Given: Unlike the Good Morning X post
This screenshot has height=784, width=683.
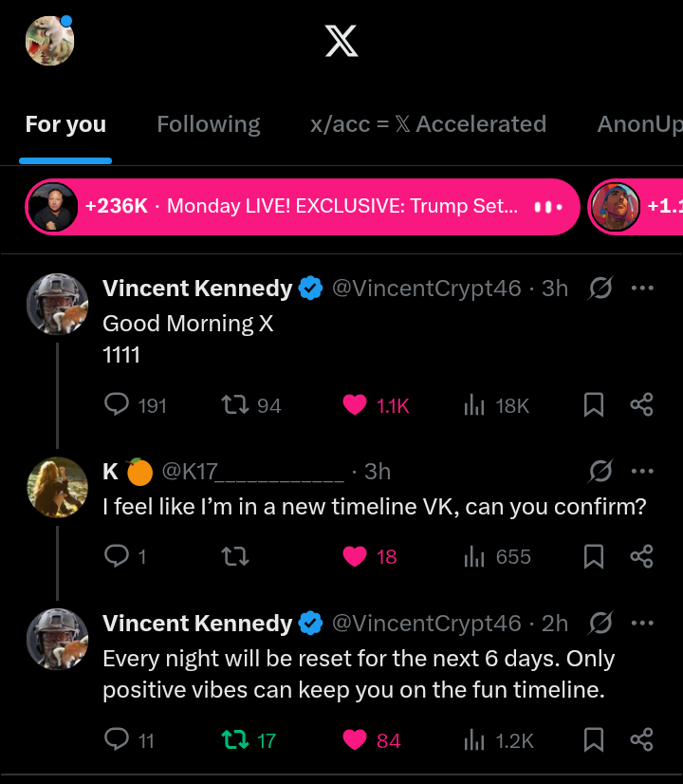Looking at the screenshot, I should pyautogui.click(x=355, y=405).
